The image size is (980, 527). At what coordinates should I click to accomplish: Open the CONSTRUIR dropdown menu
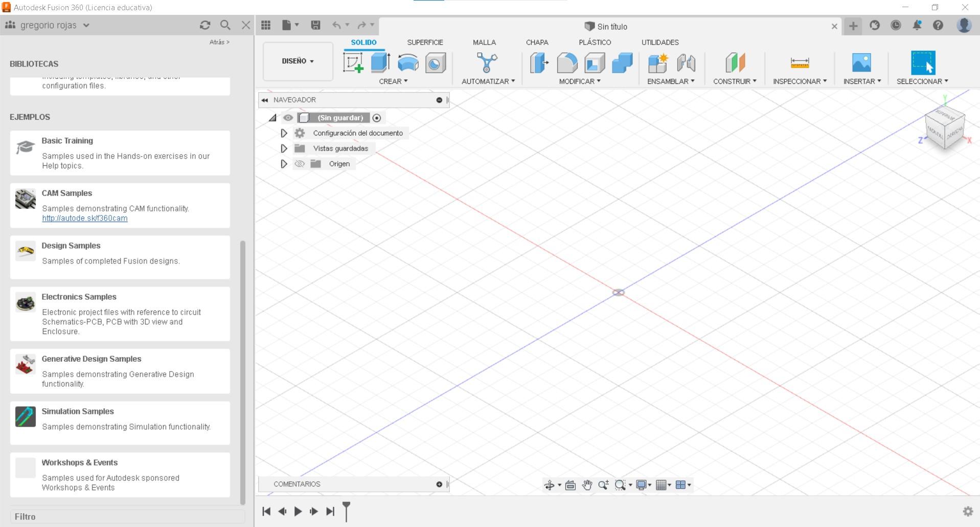coord(735,81)
